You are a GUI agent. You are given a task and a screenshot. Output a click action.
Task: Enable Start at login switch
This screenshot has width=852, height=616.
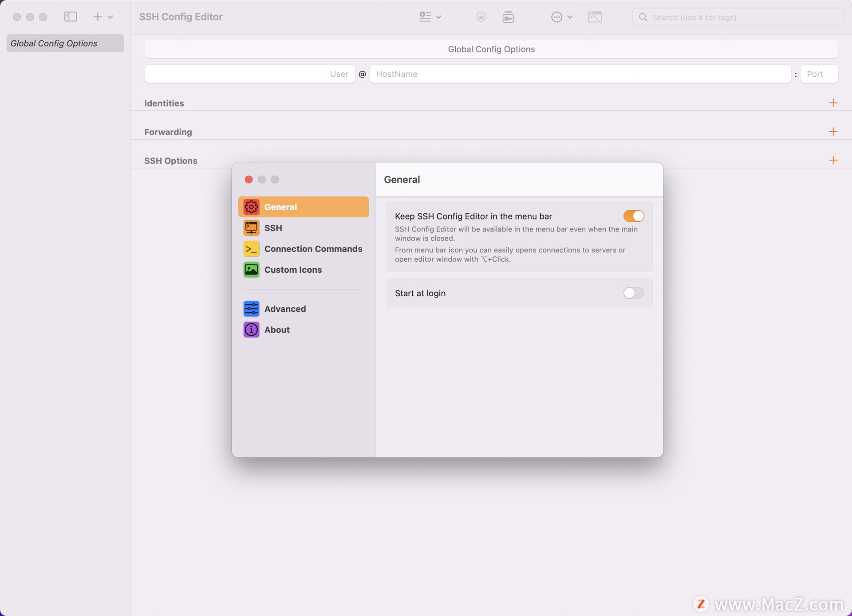coord(634,293)
